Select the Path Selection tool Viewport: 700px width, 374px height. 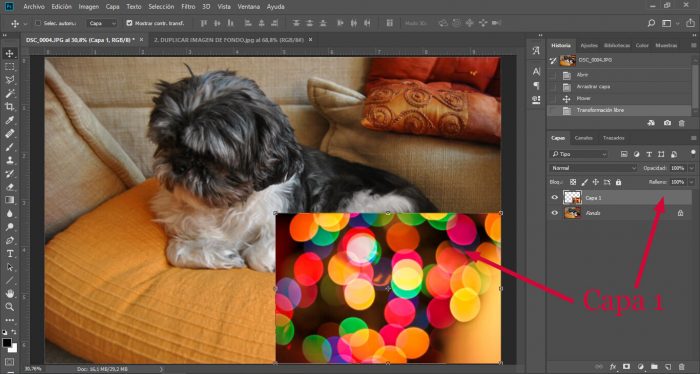(9, 267)
